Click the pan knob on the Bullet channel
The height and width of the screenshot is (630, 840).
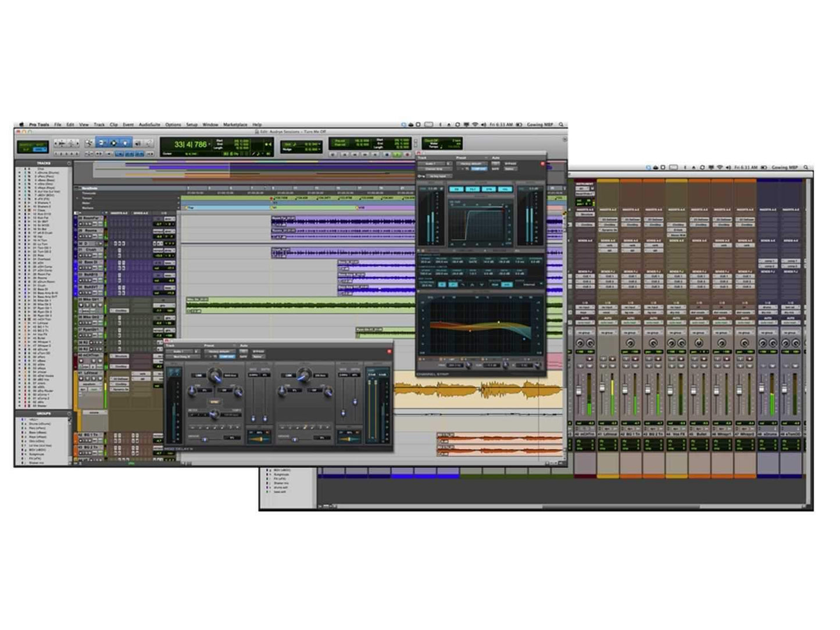click(x=699, y=342)
